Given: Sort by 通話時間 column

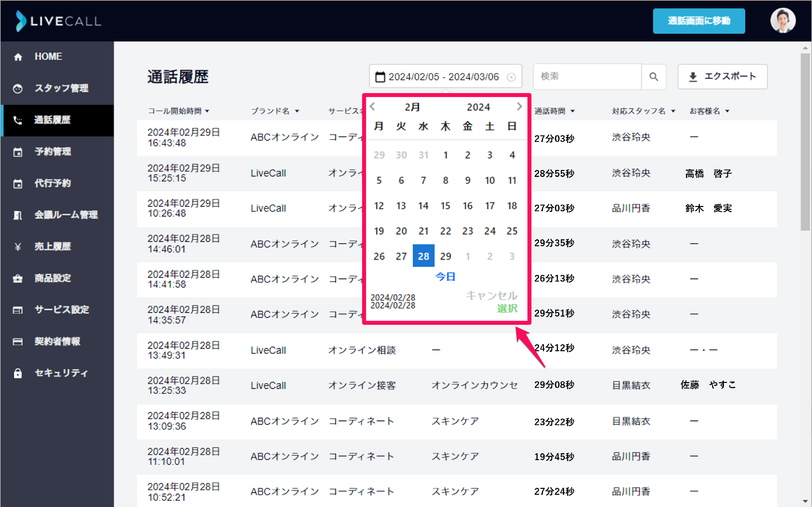Looking at the screenshot, I should point(555,111).
